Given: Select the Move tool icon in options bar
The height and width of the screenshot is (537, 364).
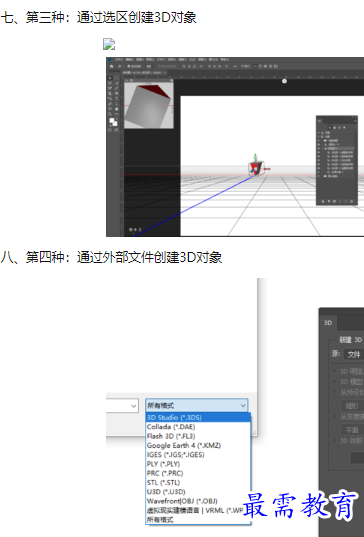Looking at the screenshot, I should coord(120,66).
